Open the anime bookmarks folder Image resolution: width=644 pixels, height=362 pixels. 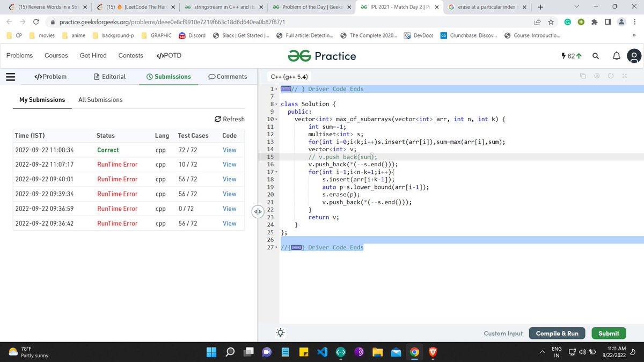coord(75,35)
